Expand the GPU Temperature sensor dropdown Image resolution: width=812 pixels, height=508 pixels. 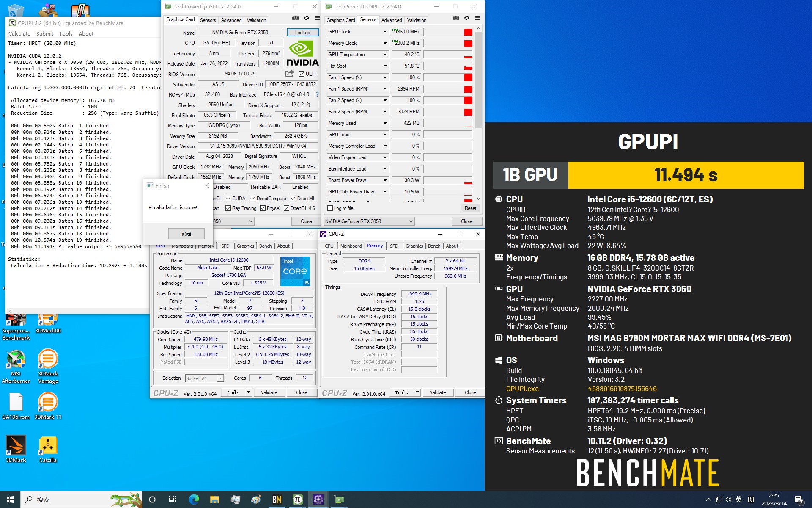(385, 55)
